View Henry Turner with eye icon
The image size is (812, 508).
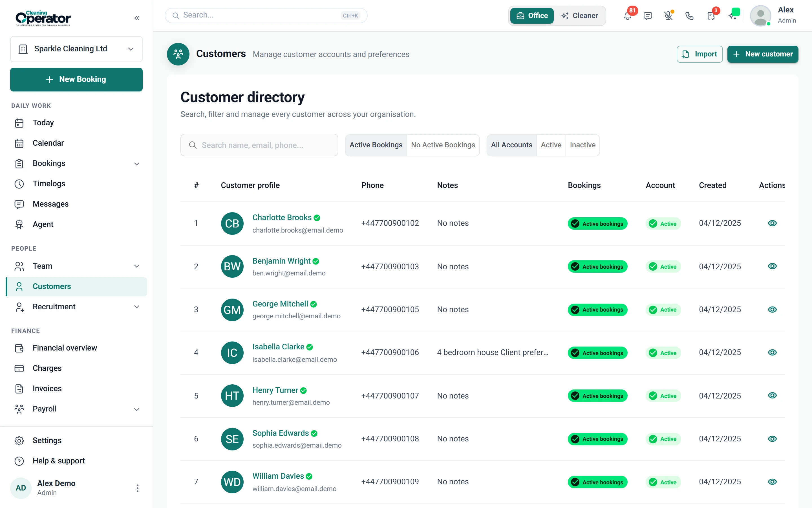pyautogui.click(x=772, y=395)
